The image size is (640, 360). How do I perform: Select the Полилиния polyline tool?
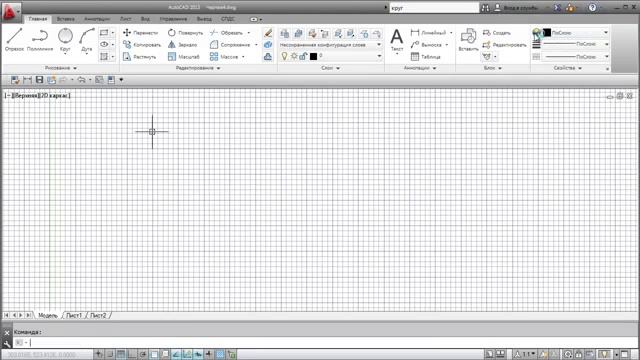tap(40, 39)
